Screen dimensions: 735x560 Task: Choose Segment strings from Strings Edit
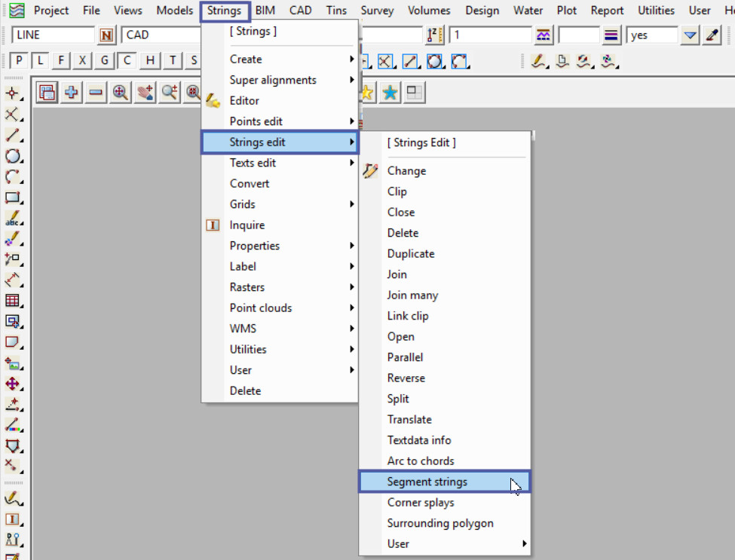pyautogui.click(x=444, y=482)
